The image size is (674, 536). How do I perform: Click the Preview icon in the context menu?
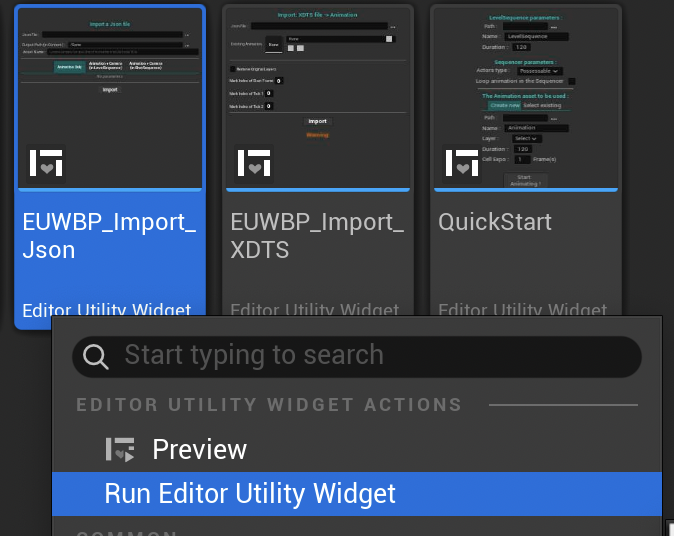[120, 450]
